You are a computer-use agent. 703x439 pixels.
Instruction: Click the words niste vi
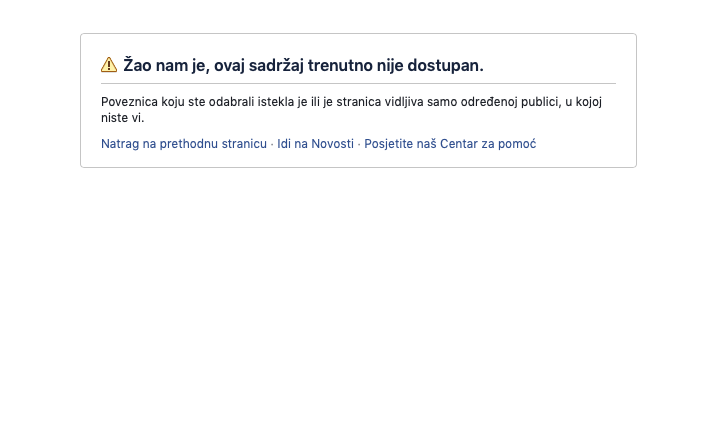[122, 118]
